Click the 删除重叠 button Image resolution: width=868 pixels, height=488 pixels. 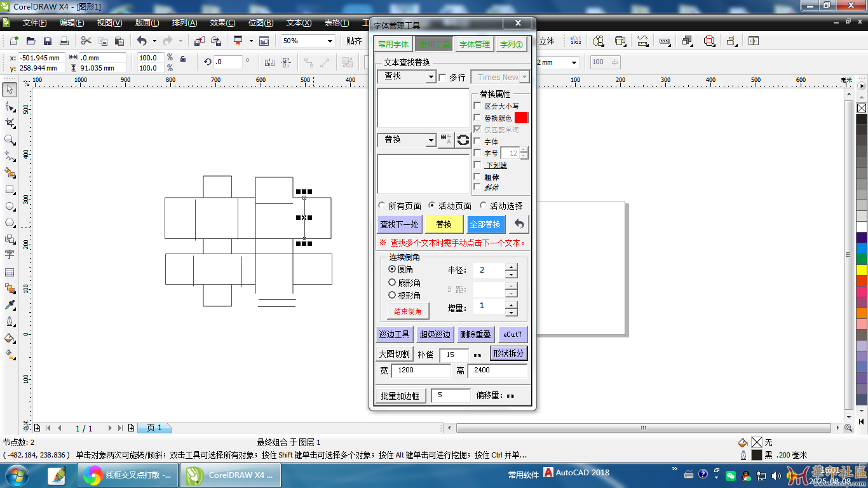click(475, 334)
